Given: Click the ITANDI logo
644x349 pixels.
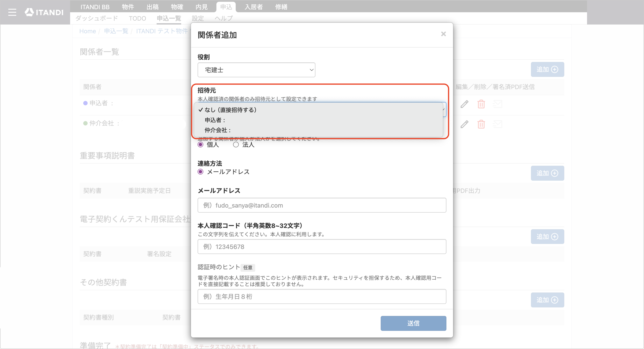Looking at the screenshot, I should [x=44, y=12].
